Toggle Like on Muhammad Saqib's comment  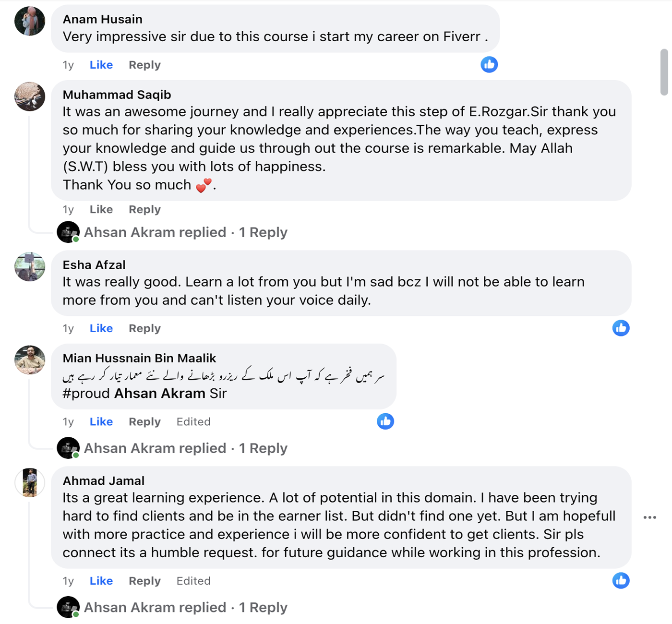pyautogui.click(x=101, y=210)
